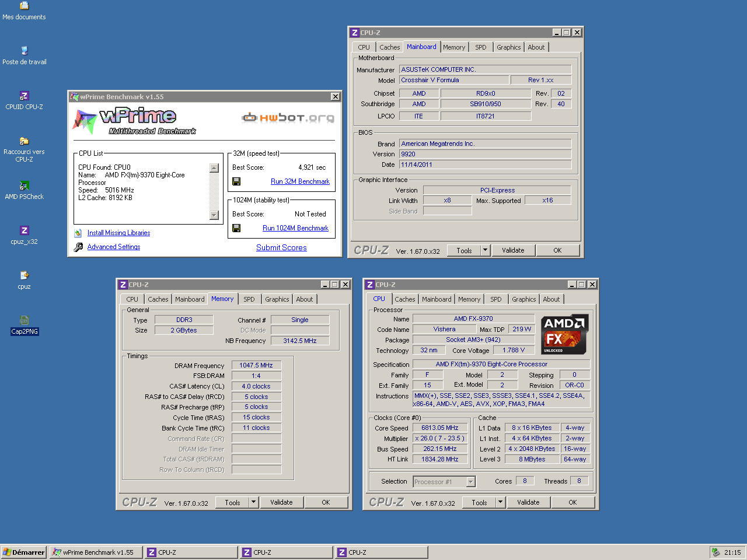Open Tools dropdown arrow in CPU window
Viewport: 747px width, 560px height.
tap(500, 502)
